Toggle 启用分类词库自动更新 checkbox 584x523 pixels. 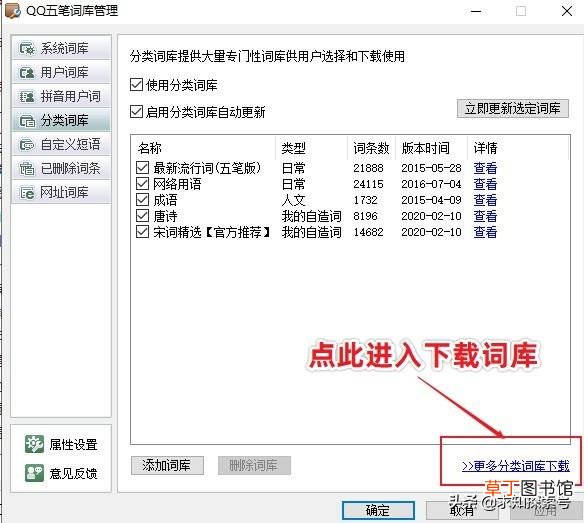point(136,111)
